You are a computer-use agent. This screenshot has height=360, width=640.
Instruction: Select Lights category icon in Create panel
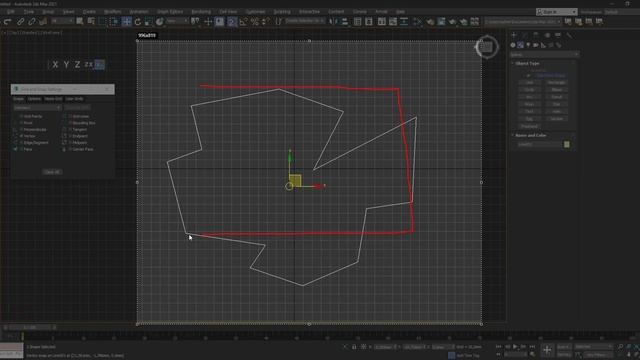tap(528, 45)
